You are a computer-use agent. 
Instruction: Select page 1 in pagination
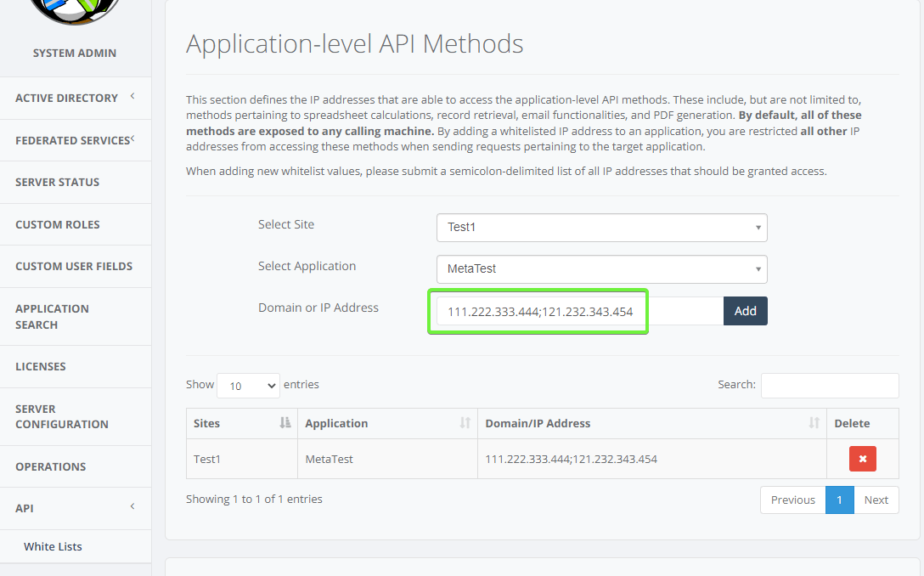click(839, 500)
